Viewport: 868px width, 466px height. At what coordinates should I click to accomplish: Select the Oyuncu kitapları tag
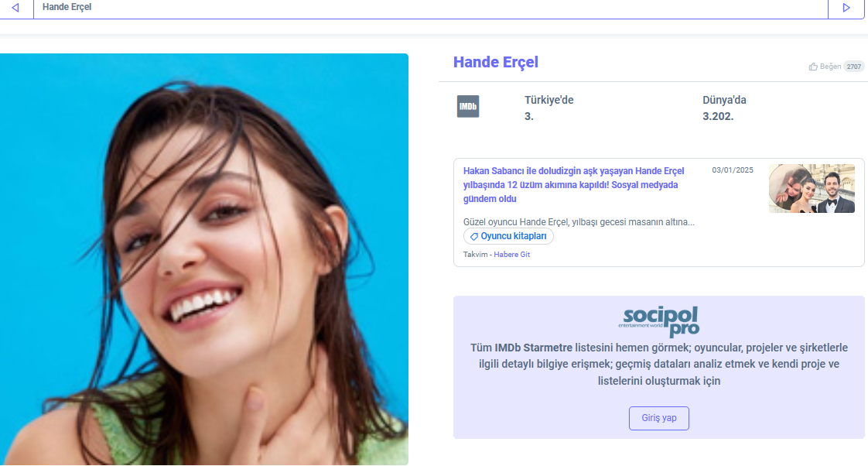pos(508,236)
